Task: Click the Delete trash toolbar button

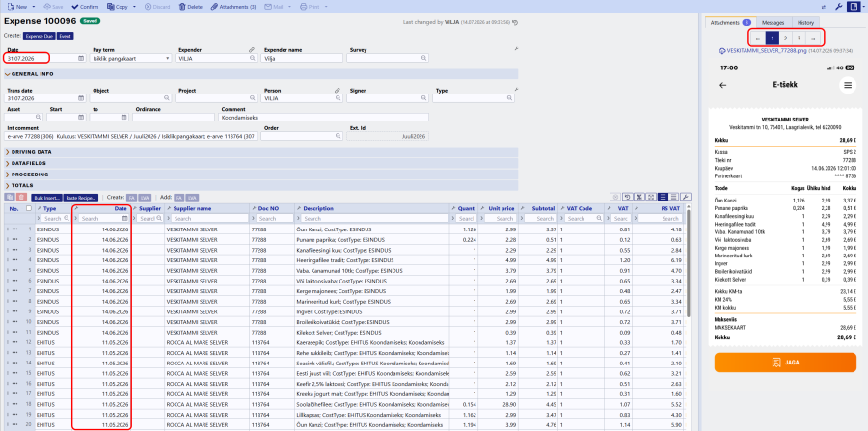Action: coord(190,7)
